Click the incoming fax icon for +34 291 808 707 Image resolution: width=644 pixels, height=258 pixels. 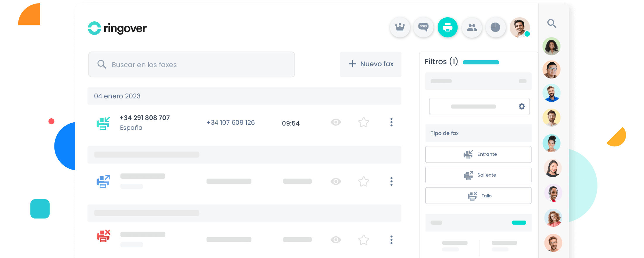103,123
